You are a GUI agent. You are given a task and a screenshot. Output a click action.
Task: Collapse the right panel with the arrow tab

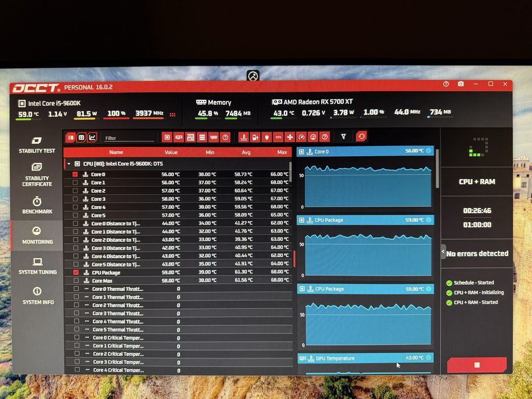coord(443,252)
